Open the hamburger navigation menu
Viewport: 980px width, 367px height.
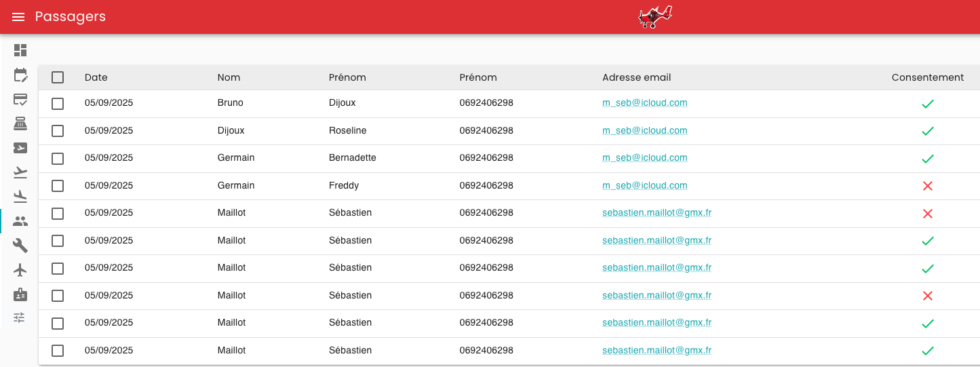[18, 17]
